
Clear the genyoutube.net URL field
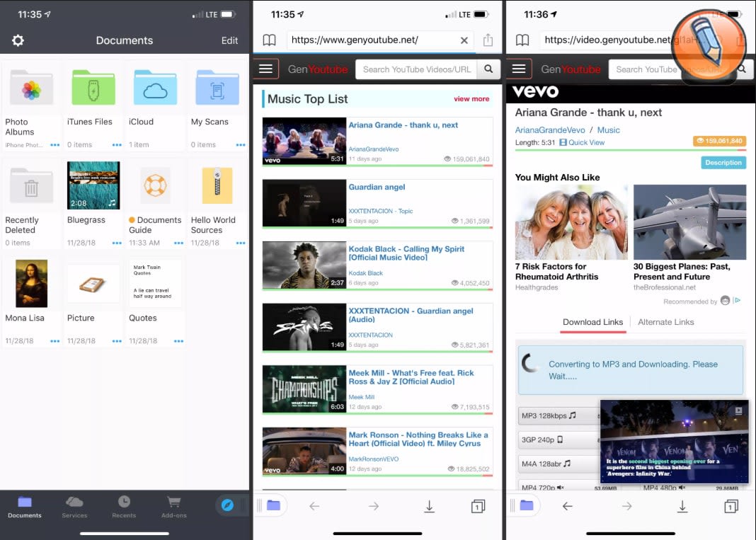click(x=464, y=40)
